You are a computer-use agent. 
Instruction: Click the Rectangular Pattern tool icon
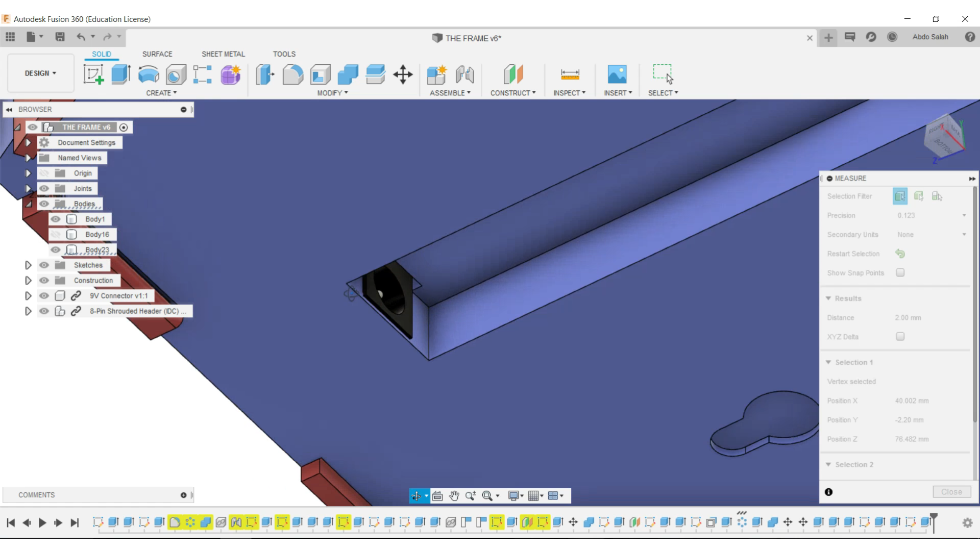click(x=203, y=74)
